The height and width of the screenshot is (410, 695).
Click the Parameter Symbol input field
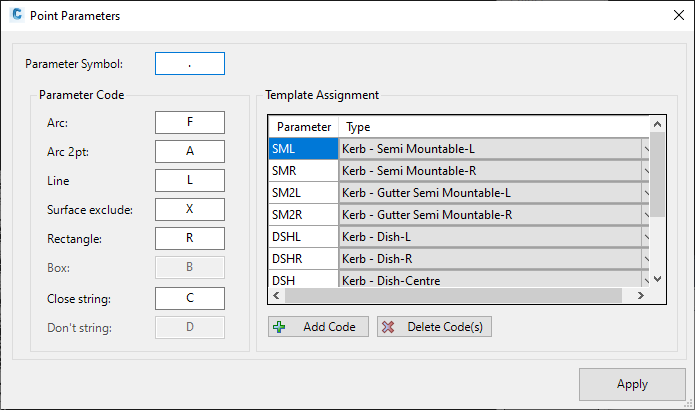tap(190, 63)
